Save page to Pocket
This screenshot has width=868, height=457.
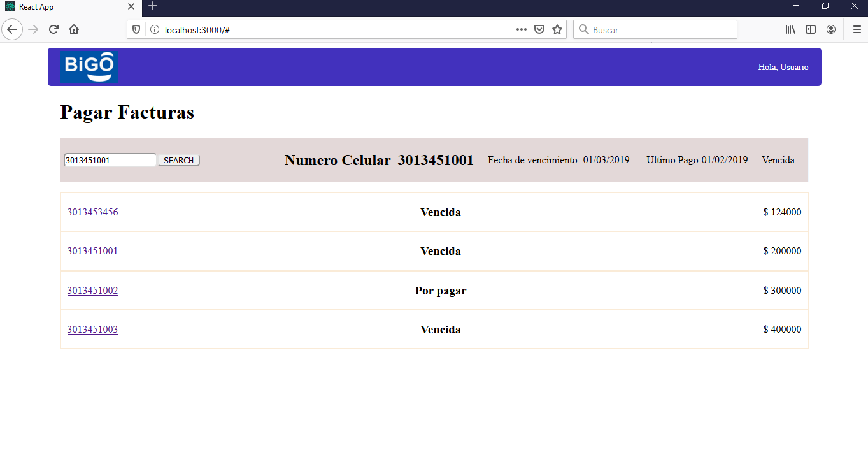[539, 29]
